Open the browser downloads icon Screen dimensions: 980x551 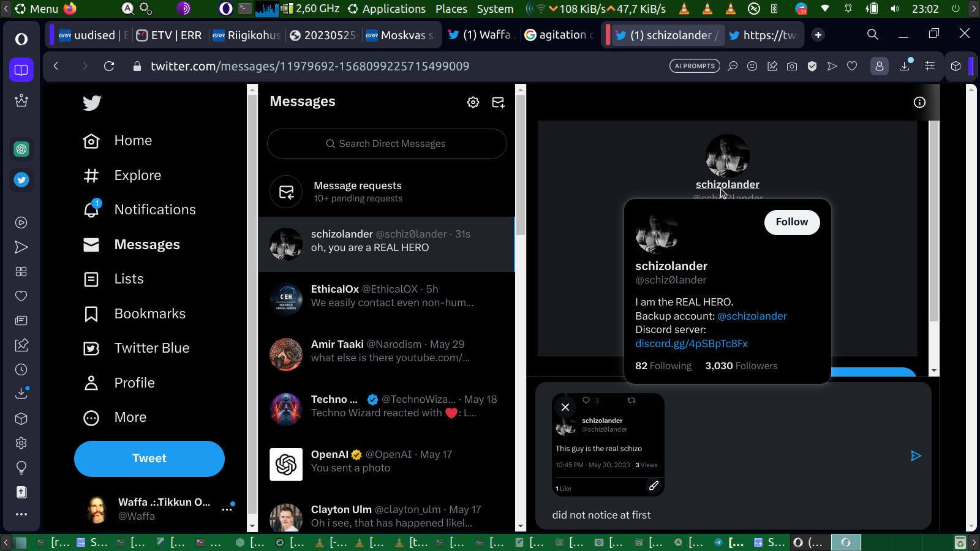tap(905, 66)
